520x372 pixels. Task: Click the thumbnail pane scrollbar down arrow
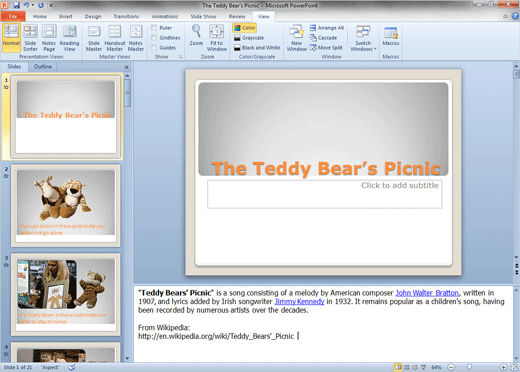(127, 359)
